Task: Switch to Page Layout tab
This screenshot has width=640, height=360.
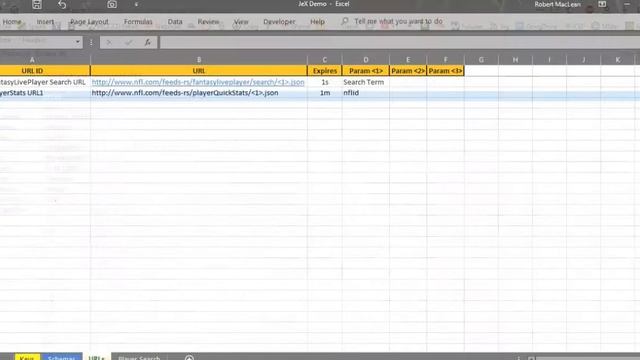Action: click(89, 22)
